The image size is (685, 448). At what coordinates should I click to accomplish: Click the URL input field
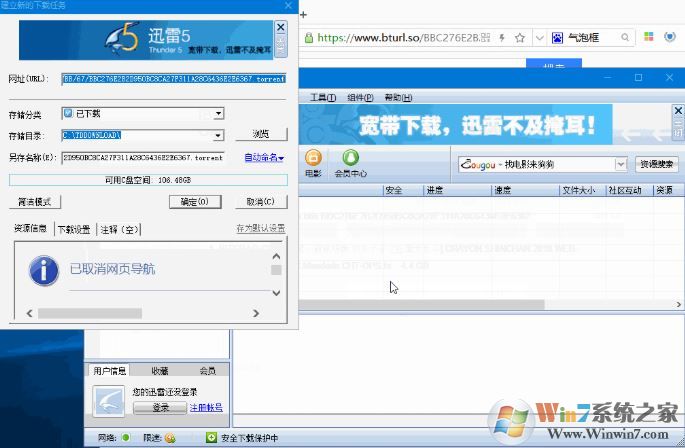[173, 79]
